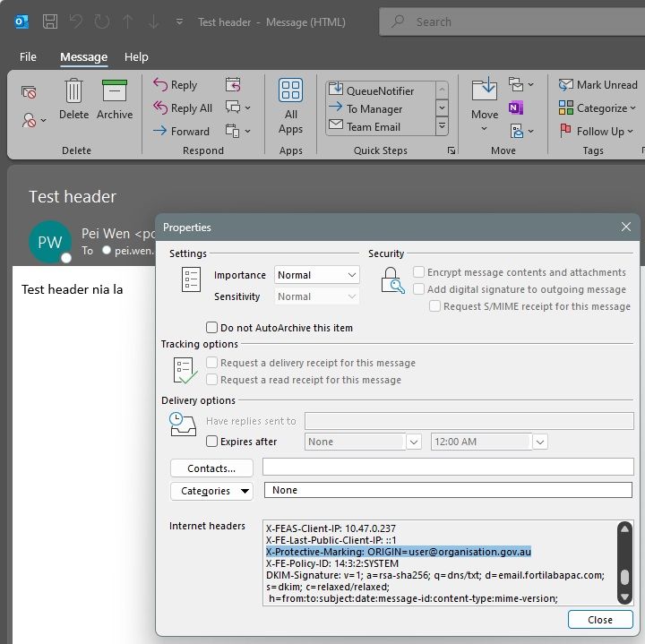This screenshot has height=644, width=645.
Task: Click the Contacts... button
Action: tap(211, 468)
